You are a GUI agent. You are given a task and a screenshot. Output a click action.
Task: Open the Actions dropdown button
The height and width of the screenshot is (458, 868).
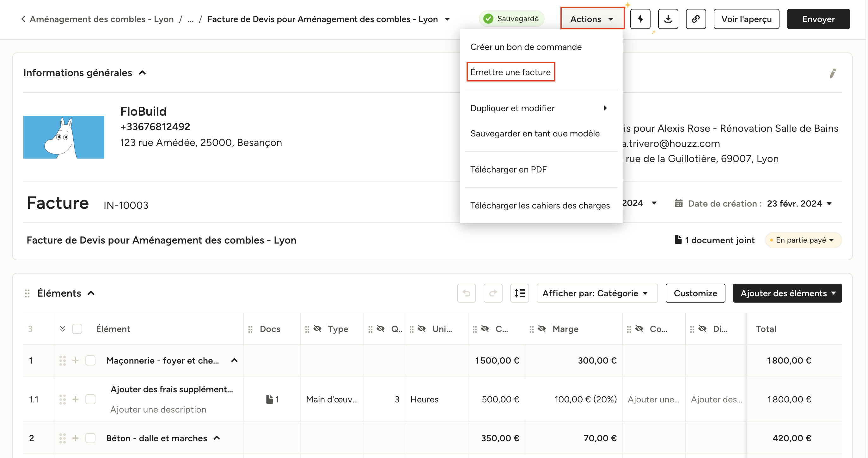click(592, 19)
